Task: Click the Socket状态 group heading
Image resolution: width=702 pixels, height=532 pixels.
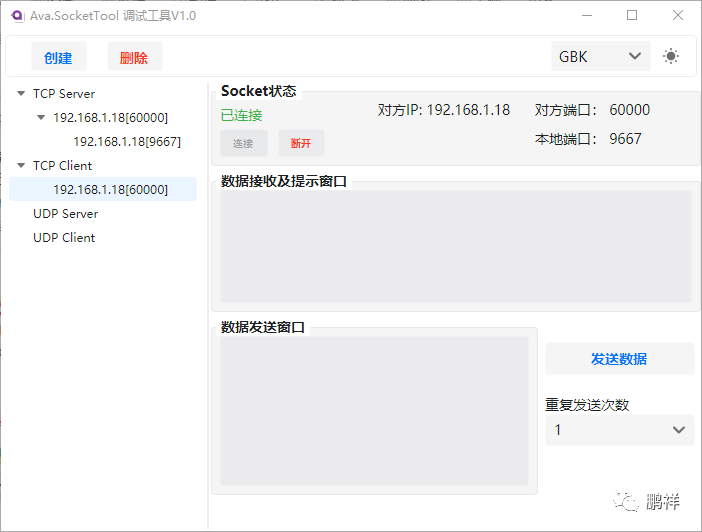Action: 258,91
